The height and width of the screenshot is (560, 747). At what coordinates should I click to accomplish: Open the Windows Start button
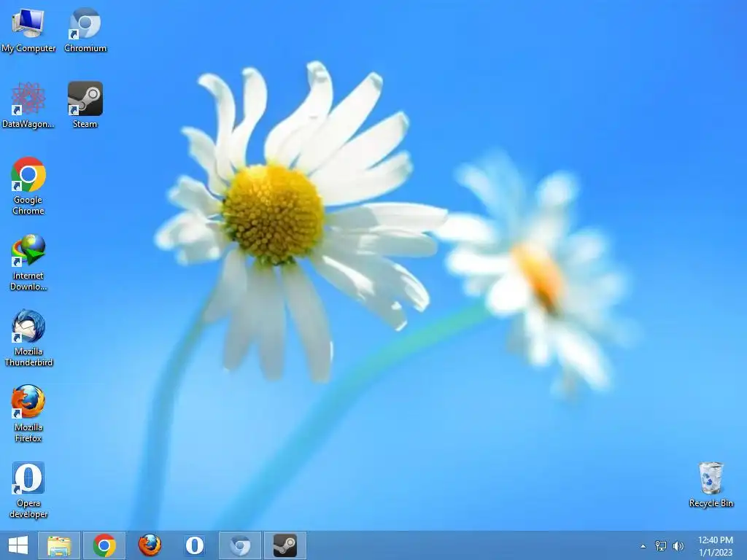click(18, 545)
